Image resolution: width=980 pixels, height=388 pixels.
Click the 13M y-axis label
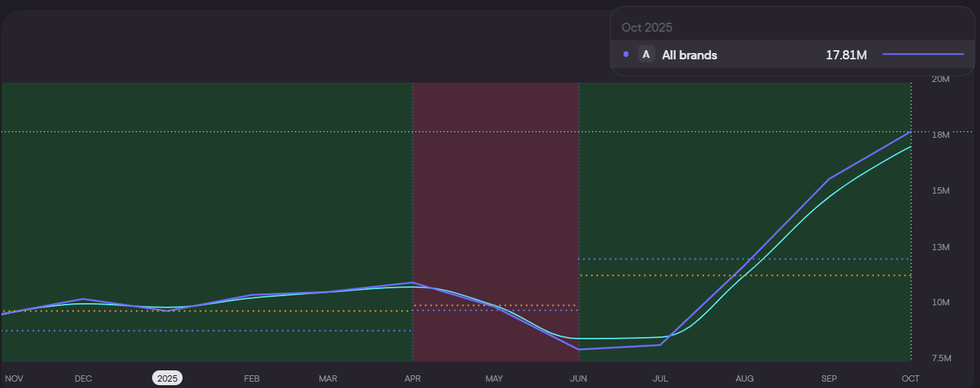tap(940, 247)
